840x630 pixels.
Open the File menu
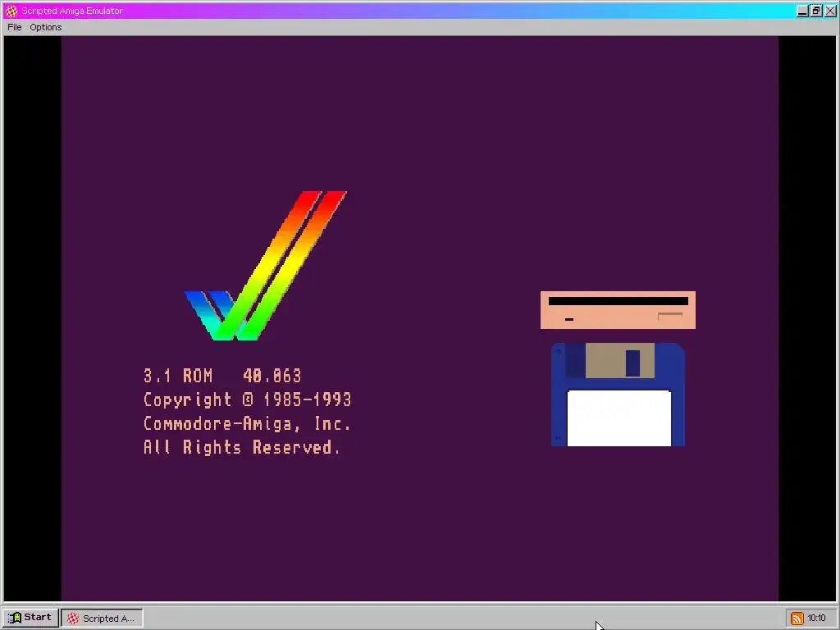[x=15, y=27]
